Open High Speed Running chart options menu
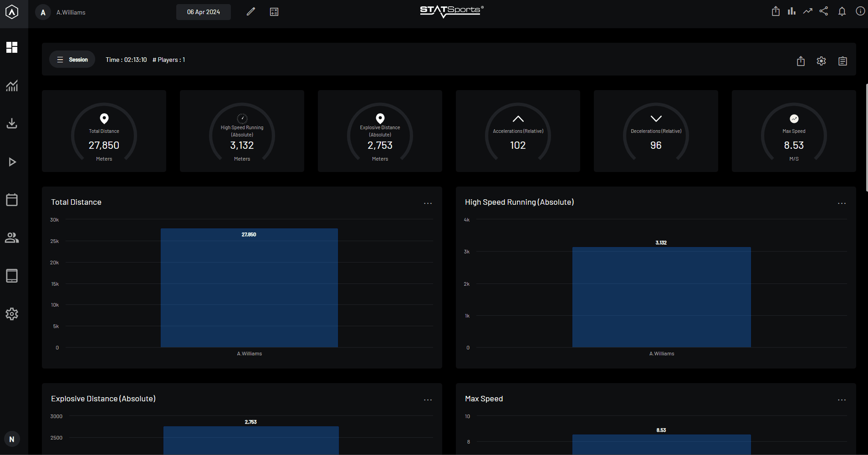 coord(842,203)
